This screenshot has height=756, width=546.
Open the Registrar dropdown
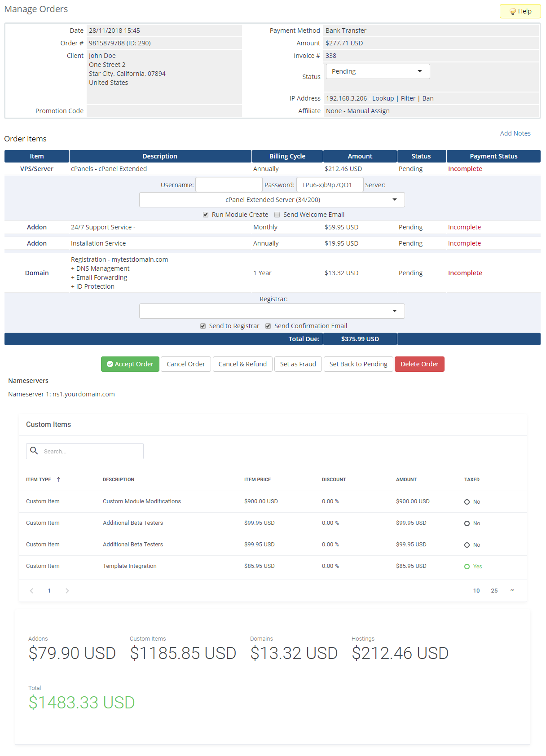(272, 311)
